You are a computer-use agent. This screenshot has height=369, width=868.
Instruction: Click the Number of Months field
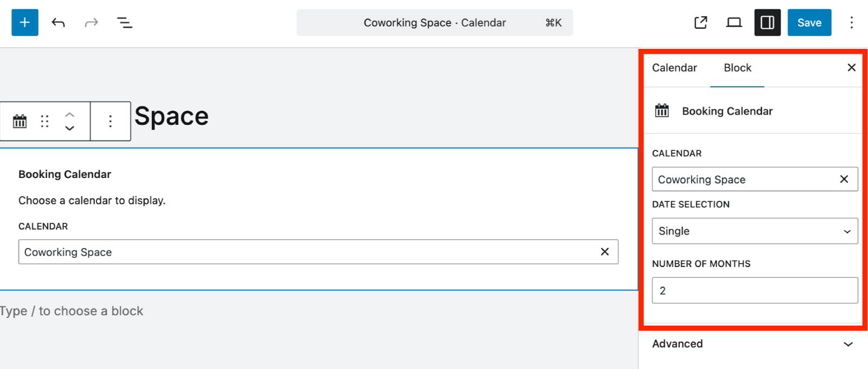point(755,290)
